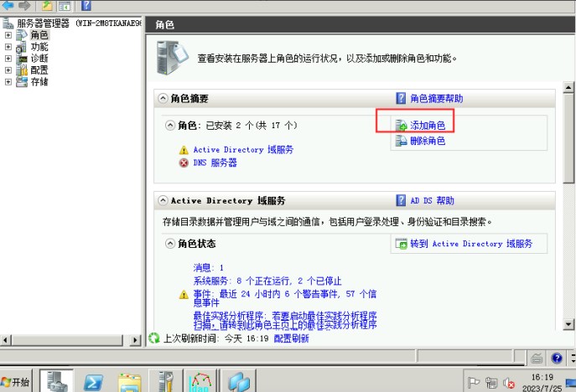Viewport: 576px width, 392px height.
Task: Click the Forward arrow in the toolbar
Action: click(24, 5)
